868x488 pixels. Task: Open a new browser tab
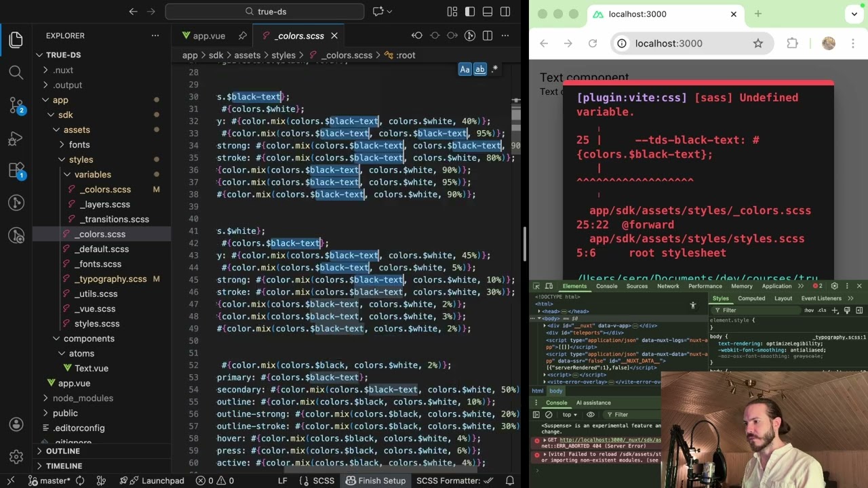click(758, 14)
